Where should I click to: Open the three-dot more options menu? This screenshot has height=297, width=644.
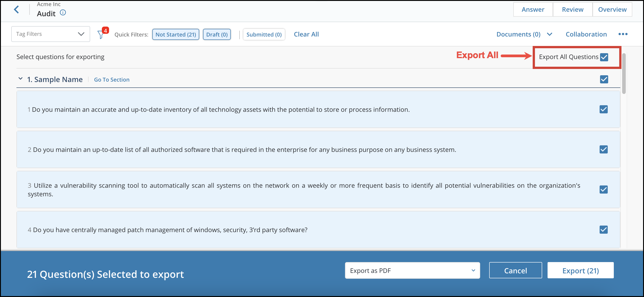623,34
